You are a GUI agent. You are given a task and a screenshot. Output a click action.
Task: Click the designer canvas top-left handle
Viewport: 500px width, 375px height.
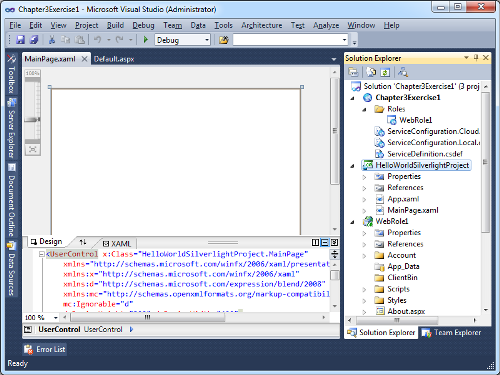pyautogui.click(x=49, y=87)
